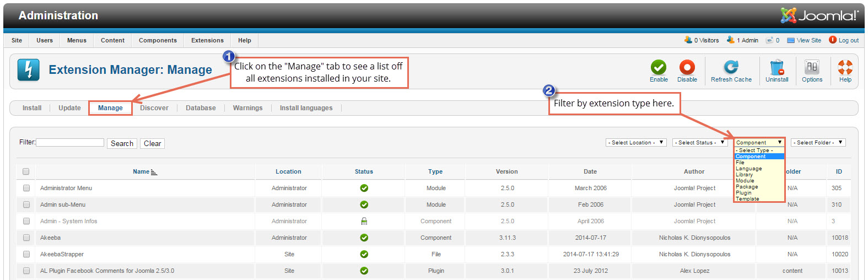
Task: Toggle status icon for Akeeba row
Action: [364, 238]
